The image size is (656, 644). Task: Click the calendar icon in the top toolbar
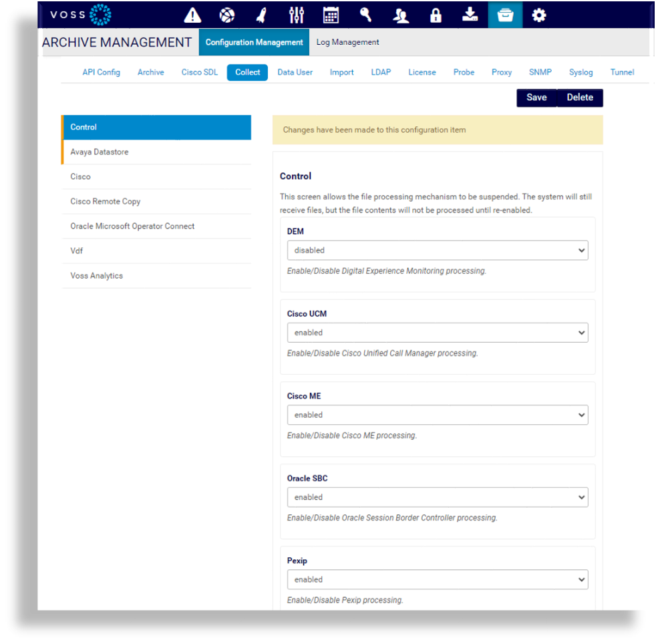tap(331, 14)
